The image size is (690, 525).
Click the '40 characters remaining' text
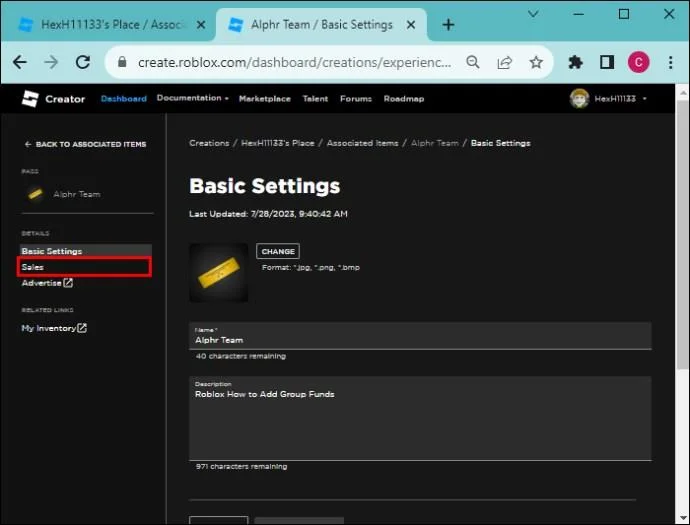241,356
